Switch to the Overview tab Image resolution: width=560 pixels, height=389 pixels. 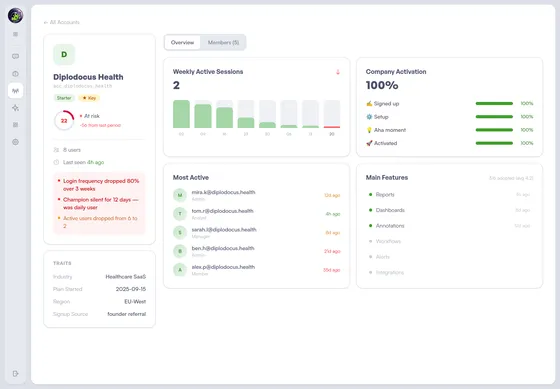(182, 42)
